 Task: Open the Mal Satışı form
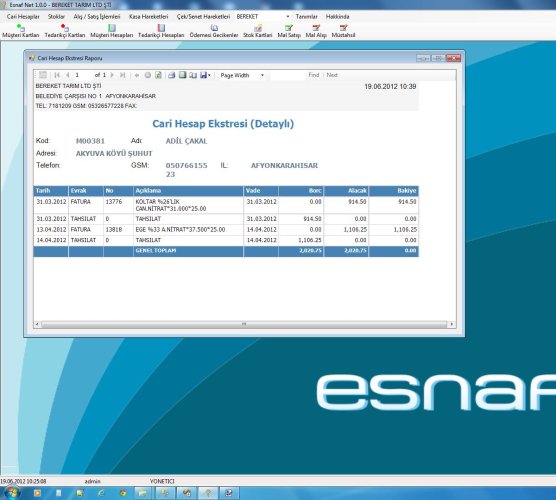(289, 31)
